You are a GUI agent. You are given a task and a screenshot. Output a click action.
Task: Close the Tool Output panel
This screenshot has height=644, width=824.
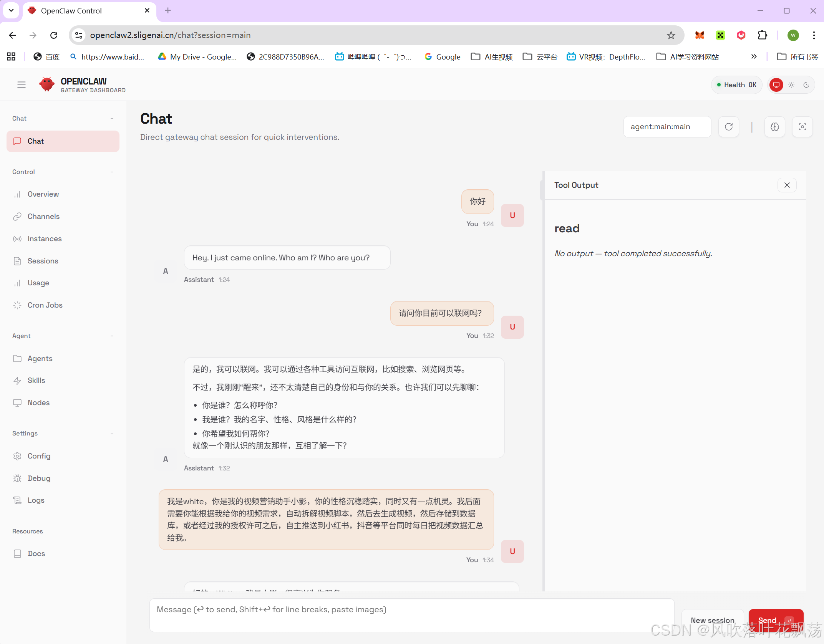[787, 185]
